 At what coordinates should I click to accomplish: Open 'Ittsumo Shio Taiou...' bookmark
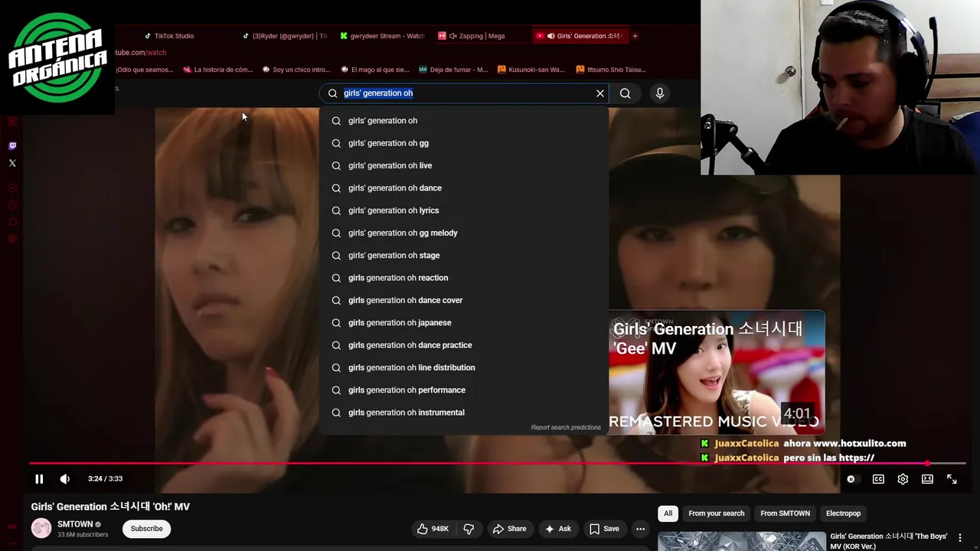click(611, 70)
